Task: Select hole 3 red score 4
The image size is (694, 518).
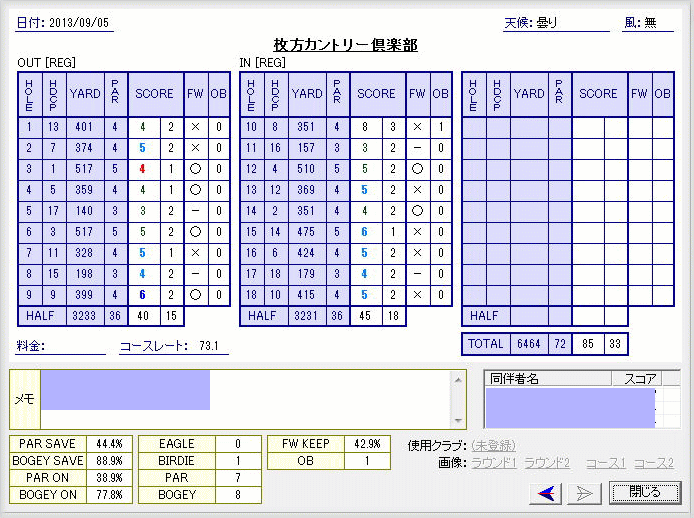Action: (143, 169)
